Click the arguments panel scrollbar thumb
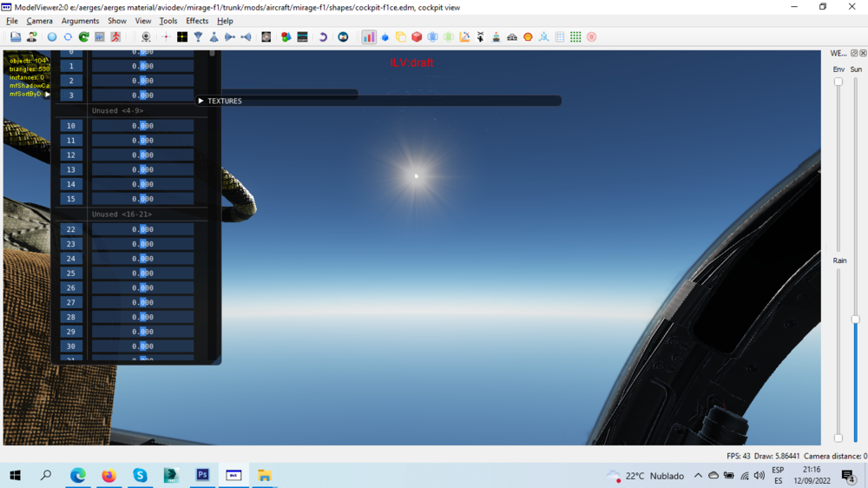 point(212,53)
